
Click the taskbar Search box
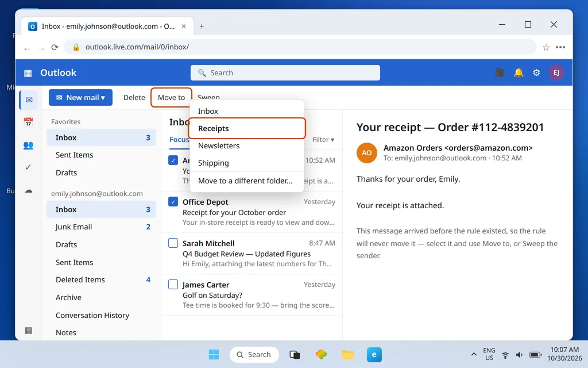[x=254, y=354]
